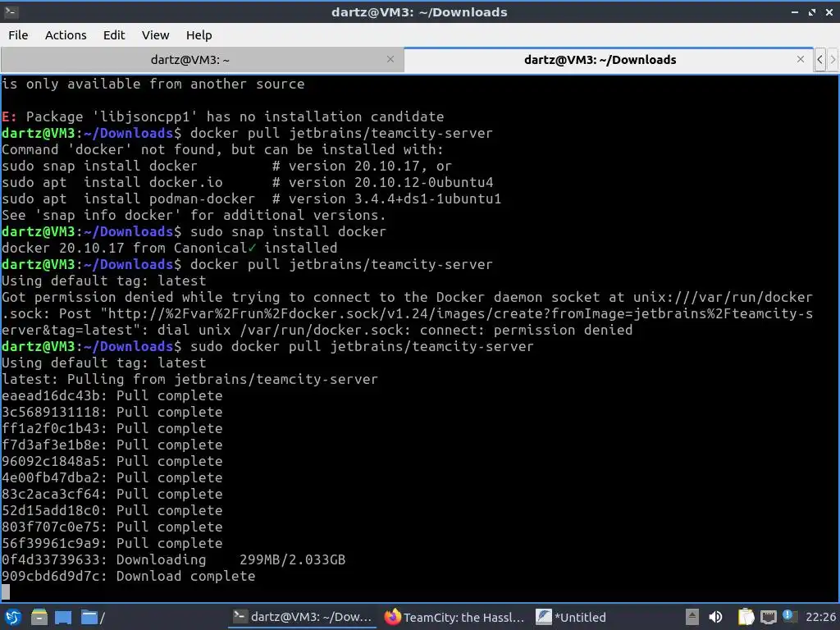
Task: Click the 'sudo apt install docker.io' line
Action: pyautogui.click(x=248, y=182)
